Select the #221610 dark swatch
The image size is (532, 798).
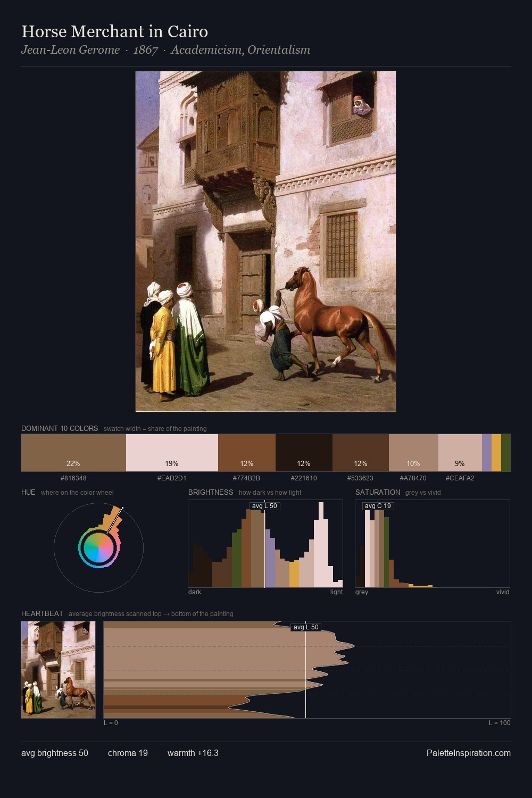pos(304,453)
